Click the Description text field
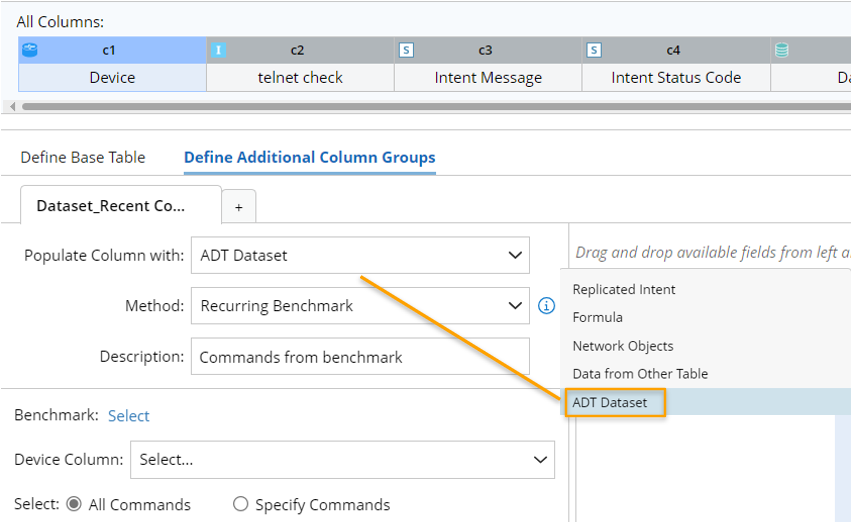 click(360, 357)
